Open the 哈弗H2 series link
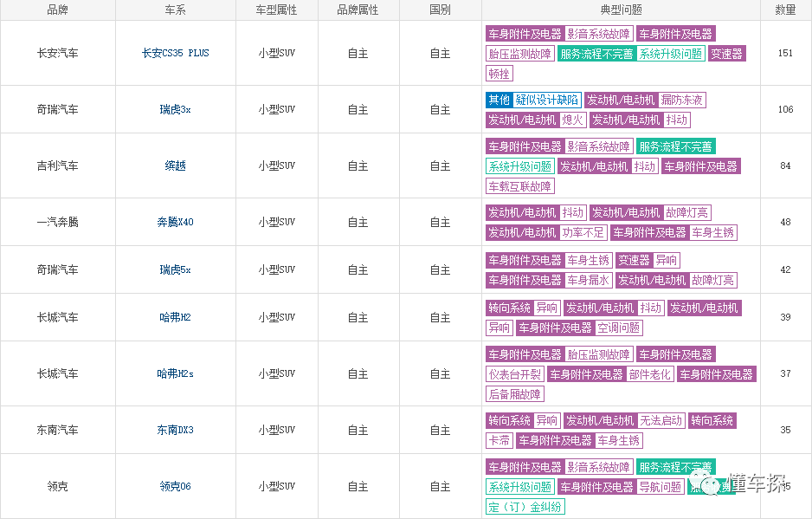Image resolution: width=812 pixels, height=519 pixels. pos(175,317)
